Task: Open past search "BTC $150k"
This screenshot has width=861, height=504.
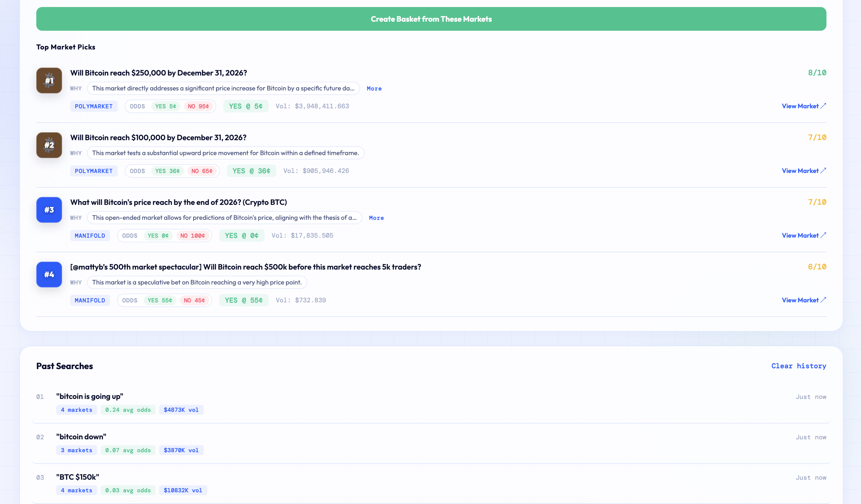Action: tap(78, 477)
